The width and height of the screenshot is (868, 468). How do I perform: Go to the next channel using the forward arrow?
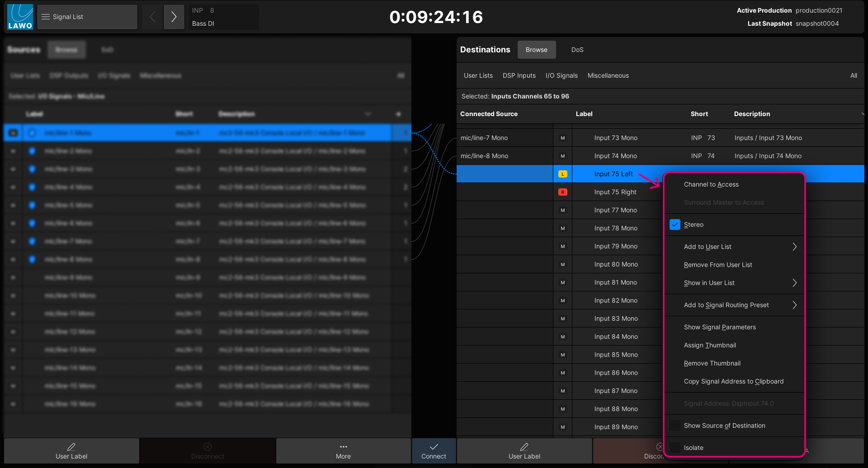click(174, 17)
